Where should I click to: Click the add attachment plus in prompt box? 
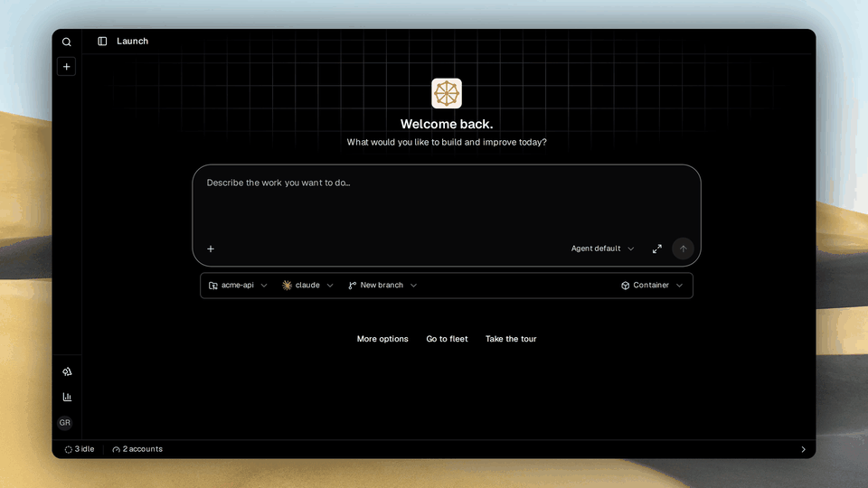[211, 249]
